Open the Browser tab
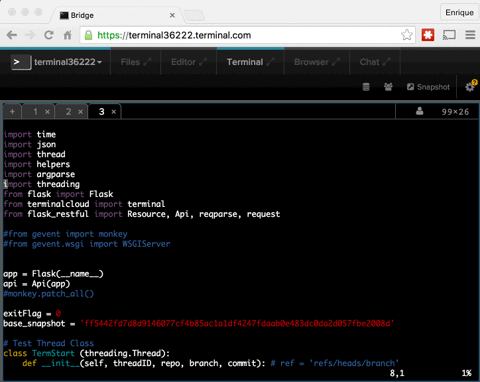The image size is (480, 382). click(317, 62)
